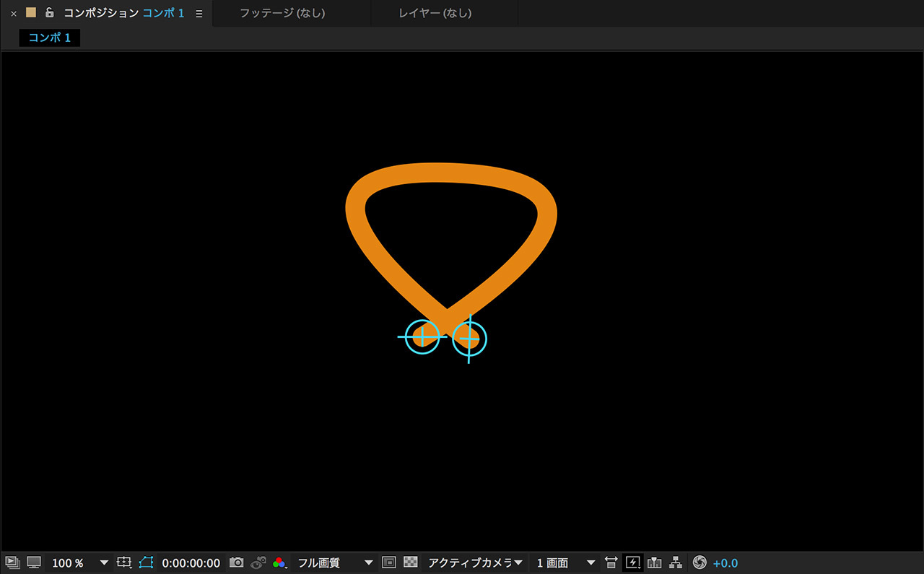
Task: Open the RGB channel display icon
Action: coord(279,562)
